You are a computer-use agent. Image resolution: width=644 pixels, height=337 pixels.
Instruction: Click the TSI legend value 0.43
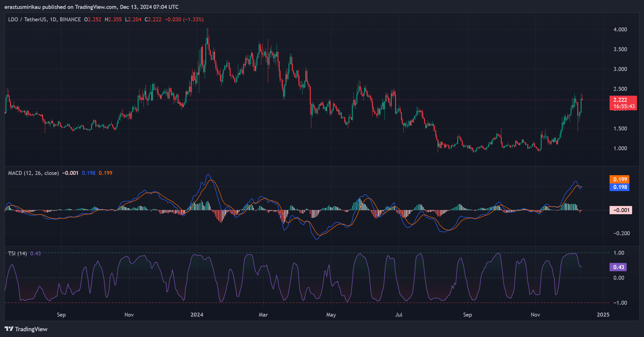click(x=35, y=254)
